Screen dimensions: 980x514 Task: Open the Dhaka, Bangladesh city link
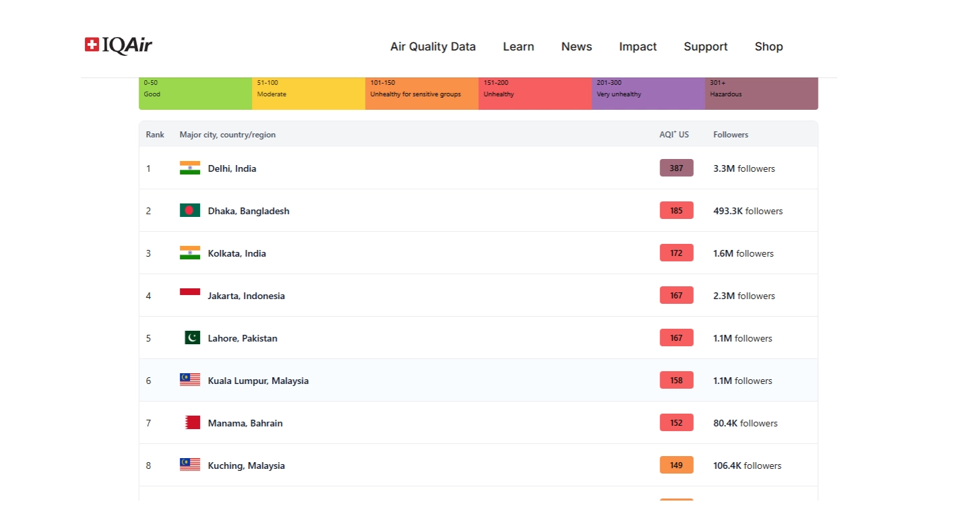point(249,211)
